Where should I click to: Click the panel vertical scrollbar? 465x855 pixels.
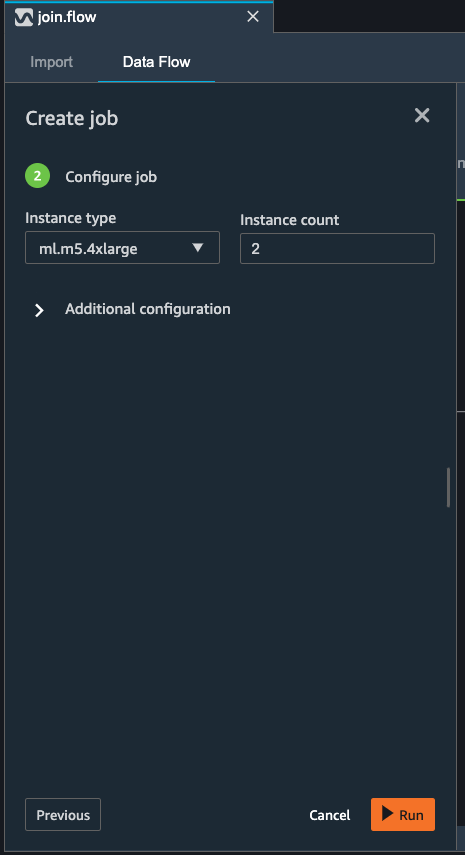coord(449,487)
